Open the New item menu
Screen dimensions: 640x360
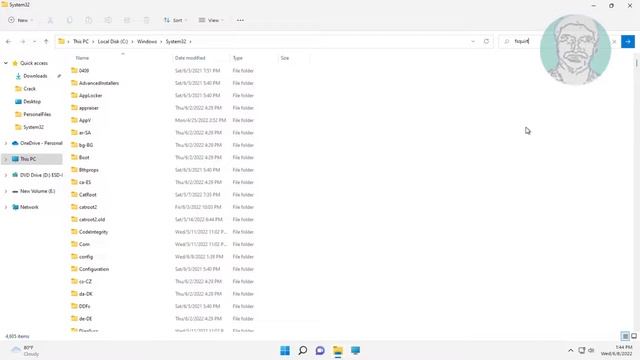tap(20, 20)
